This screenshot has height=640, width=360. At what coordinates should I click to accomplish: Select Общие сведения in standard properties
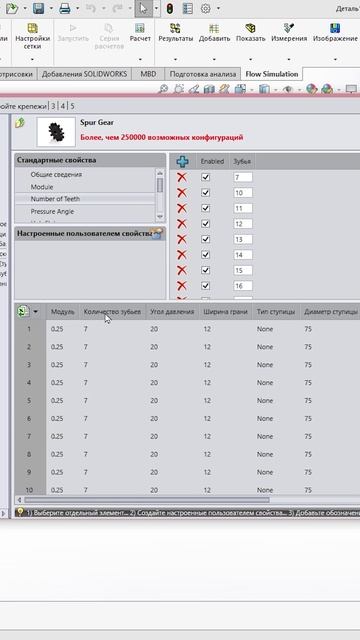(56, 174)
